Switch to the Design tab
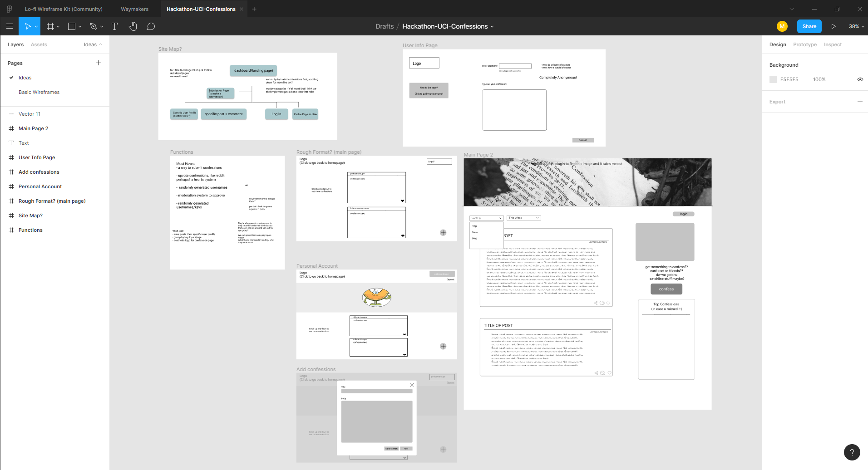 (x=778, y=44)
